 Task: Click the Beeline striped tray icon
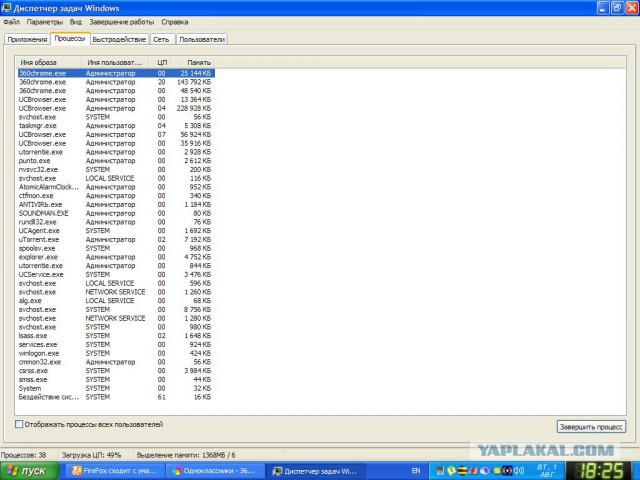click(x=462, y=471)
